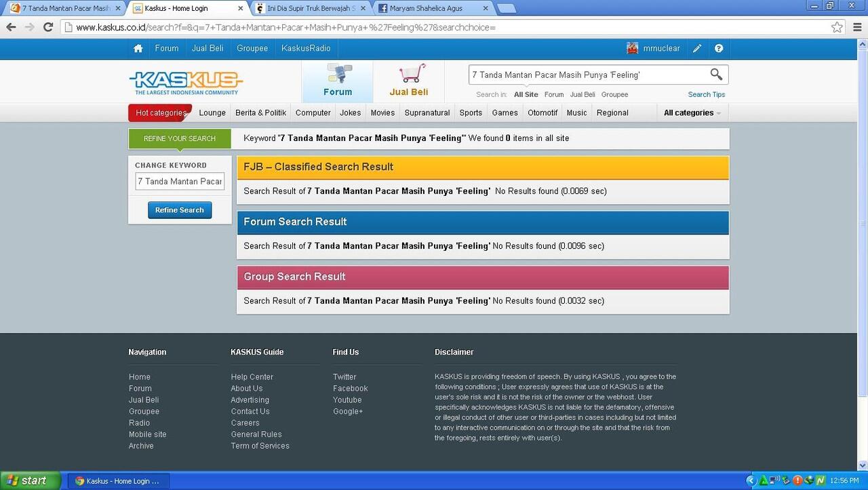Switch to 'Ini Dia Supir Truk' tab
868x490 pixels.
[x=311, y=9]
